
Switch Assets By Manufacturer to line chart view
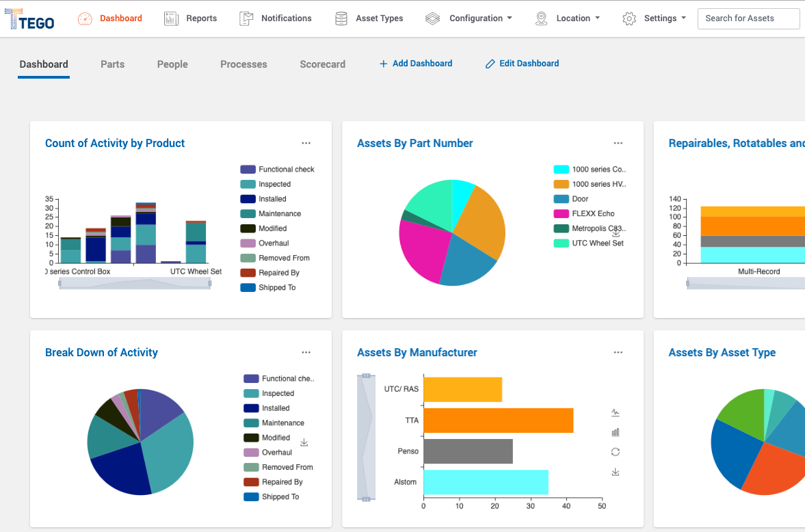click(615, 412)
